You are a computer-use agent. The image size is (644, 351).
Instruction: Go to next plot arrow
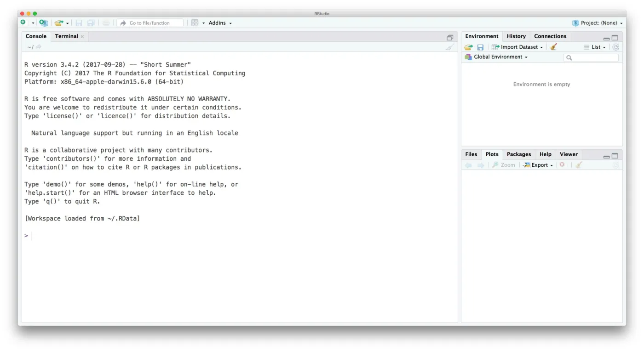(480, 165)
